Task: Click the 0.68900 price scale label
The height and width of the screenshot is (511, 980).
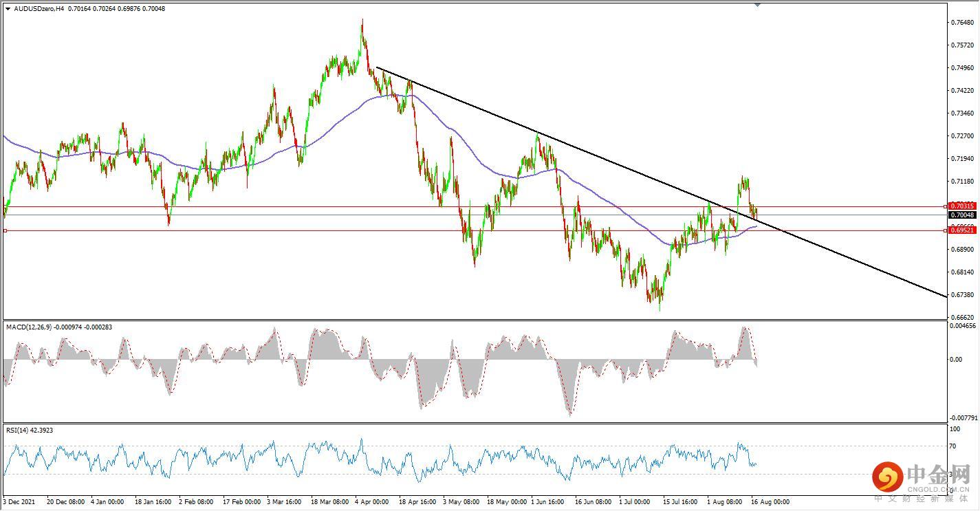Action: point(962,249)
